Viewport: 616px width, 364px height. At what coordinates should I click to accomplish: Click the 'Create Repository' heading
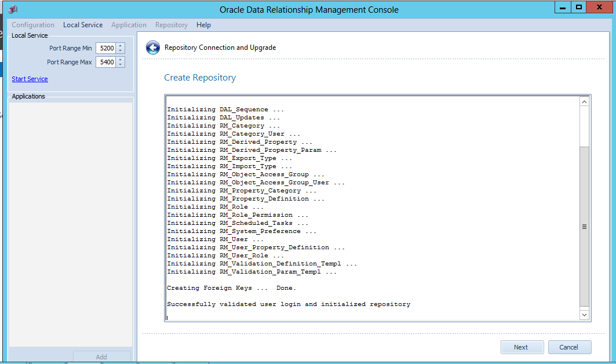[200, 78]
